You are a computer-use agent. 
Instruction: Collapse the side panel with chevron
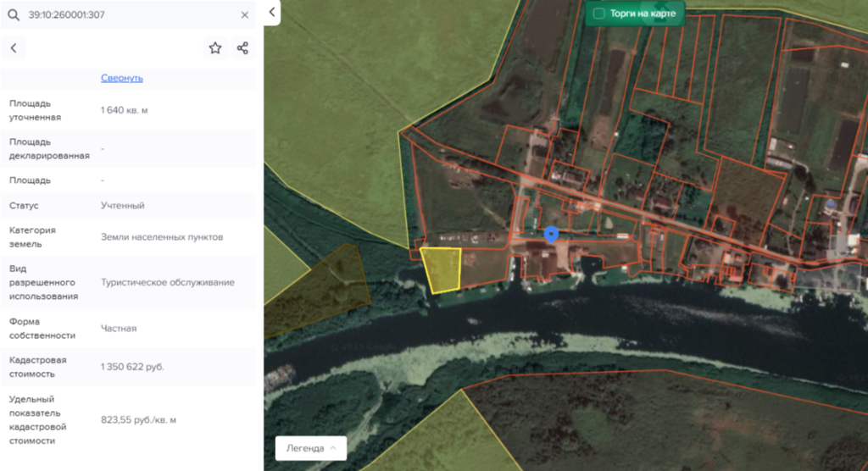point(272,12)
